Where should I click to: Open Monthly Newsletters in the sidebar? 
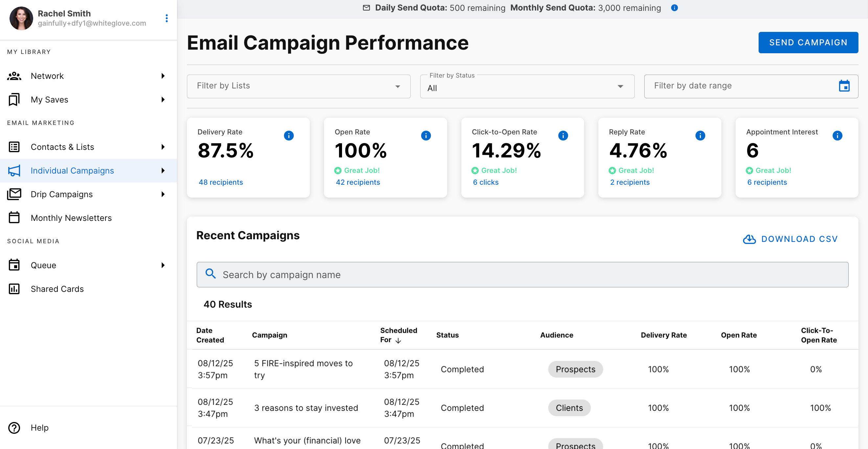[71, 218]
